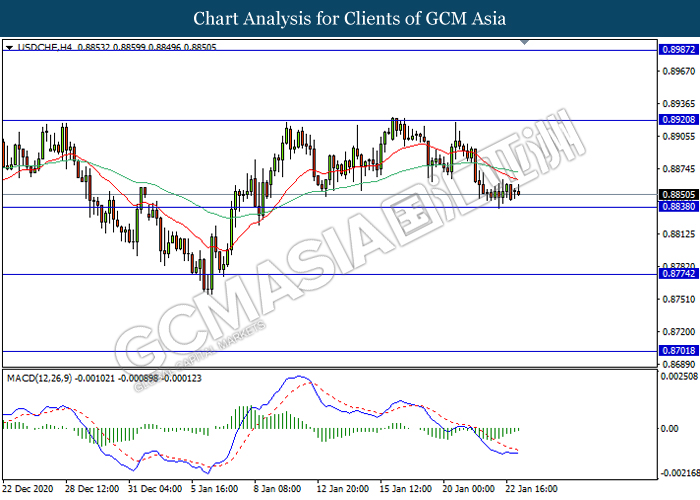Click the USDCHF,H4 symbol text
This screenshot has width=700, height=500.
coord(44,47)
